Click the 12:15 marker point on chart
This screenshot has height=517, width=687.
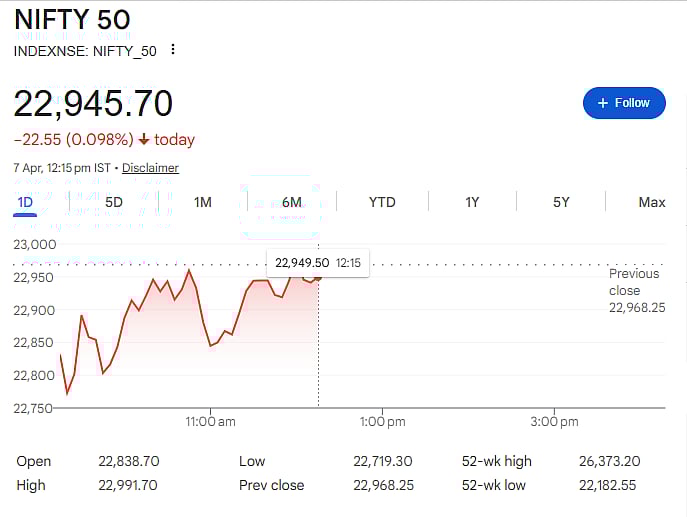[319, 275]
